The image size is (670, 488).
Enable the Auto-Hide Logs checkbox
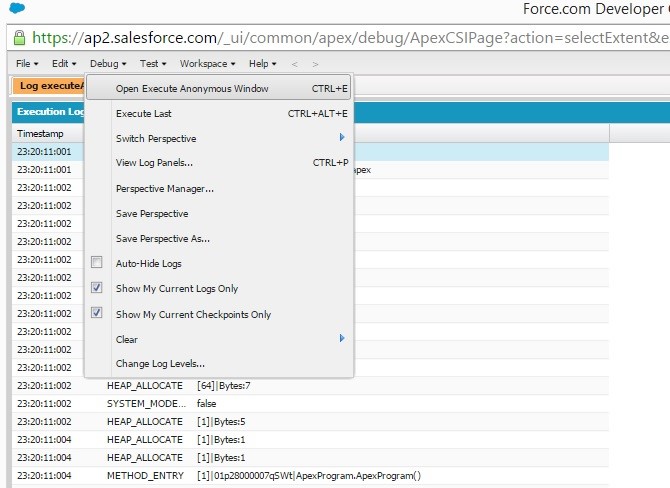pyautogui.click(x=97, y=263)
